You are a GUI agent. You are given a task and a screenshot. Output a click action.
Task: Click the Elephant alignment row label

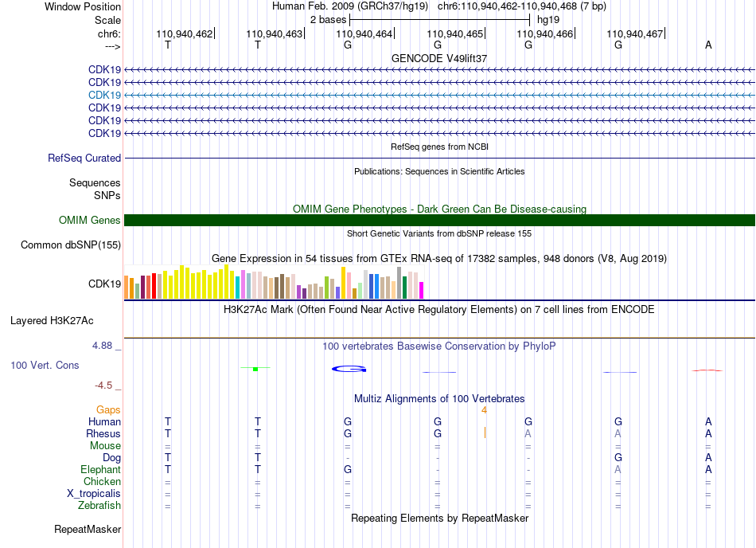click(101, 469)
